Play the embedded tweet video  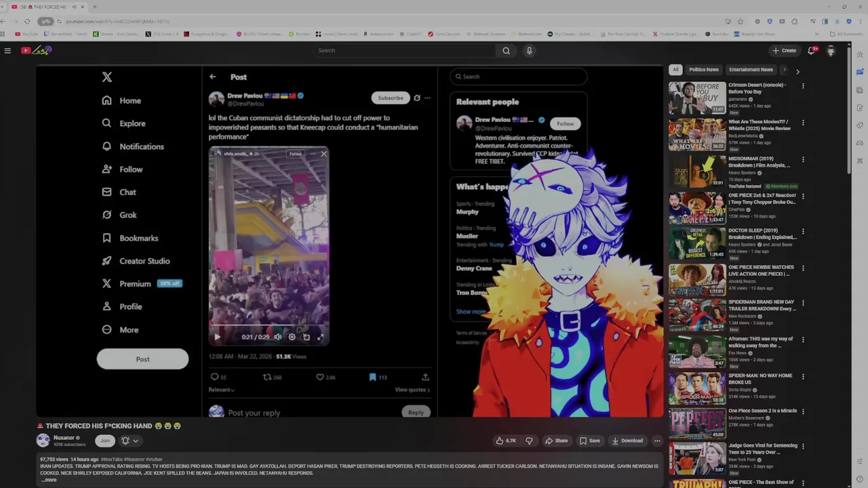pyautogui.click(x=217, y=337)
